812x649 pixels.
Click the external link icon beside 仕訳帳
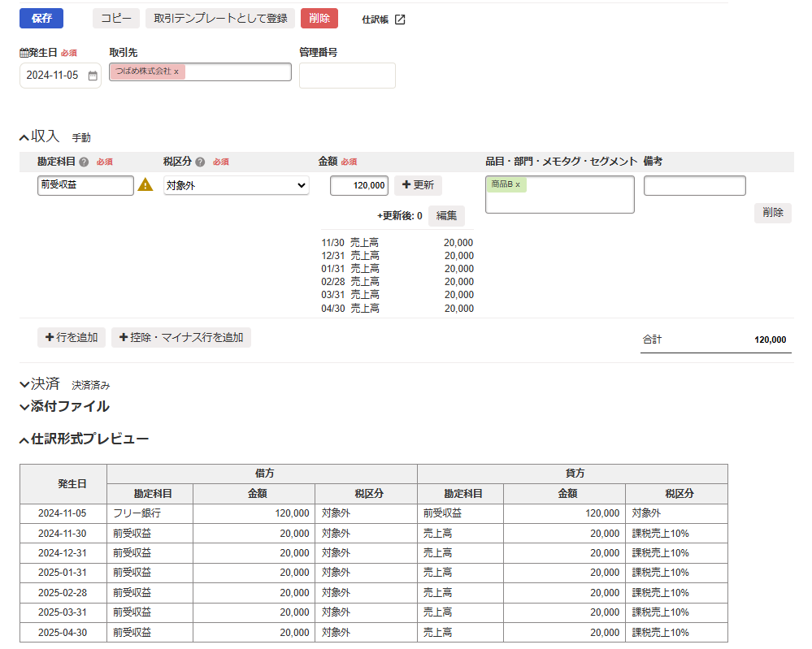(x=400, y=19)
